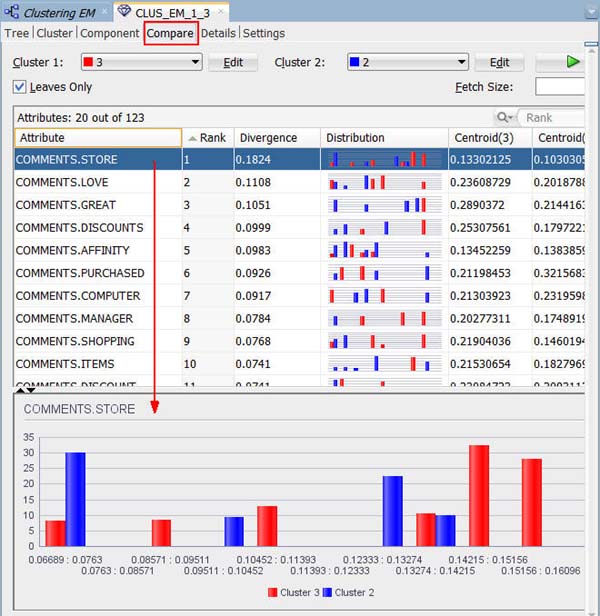Click the Distribution column header

(384, 138)
